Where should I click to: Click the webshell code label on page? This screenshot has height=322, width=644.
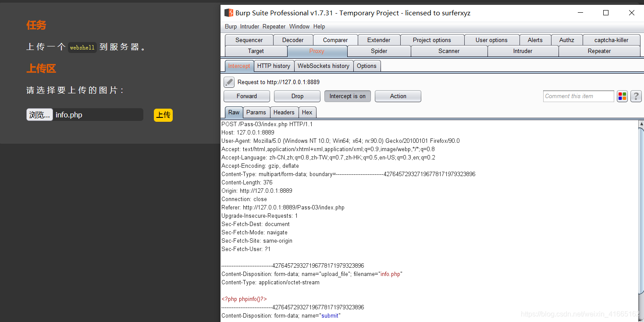pos(82,47)
